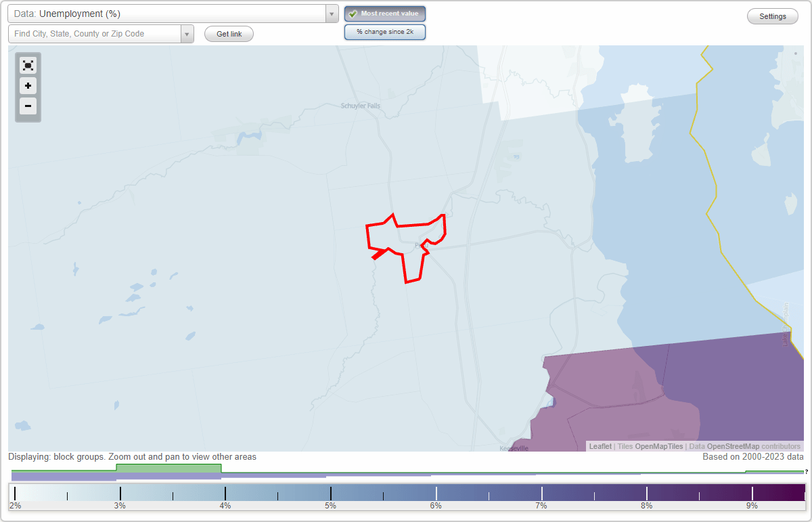
Task: Click the 'Based on 2000-2023 data' text
Action: click(753, 457)
